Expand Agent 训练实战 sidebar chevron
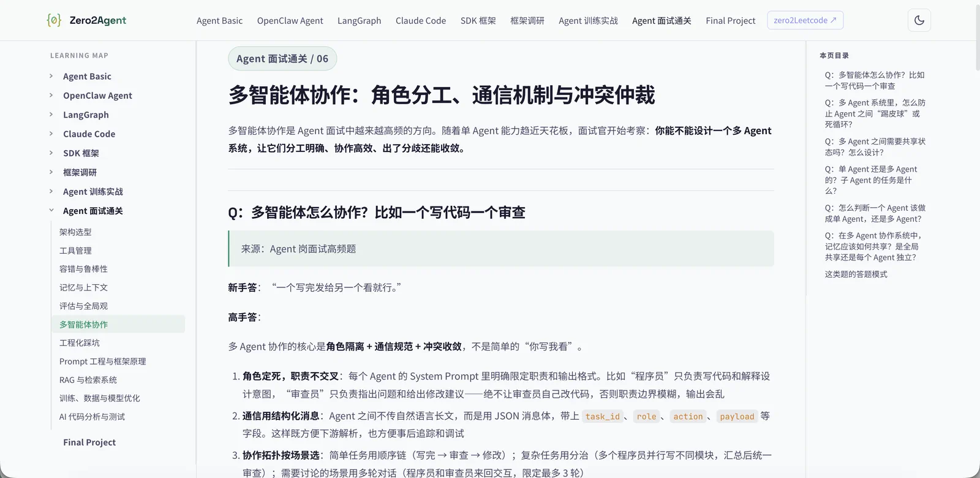980x478 pixels. (51, 191)
